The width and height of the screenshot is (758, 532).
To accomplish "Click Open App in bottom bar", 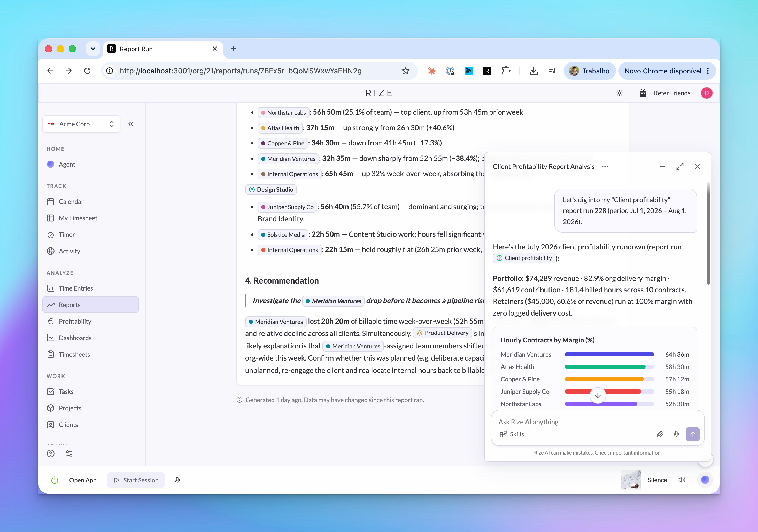I will click(x=83, y=480).
